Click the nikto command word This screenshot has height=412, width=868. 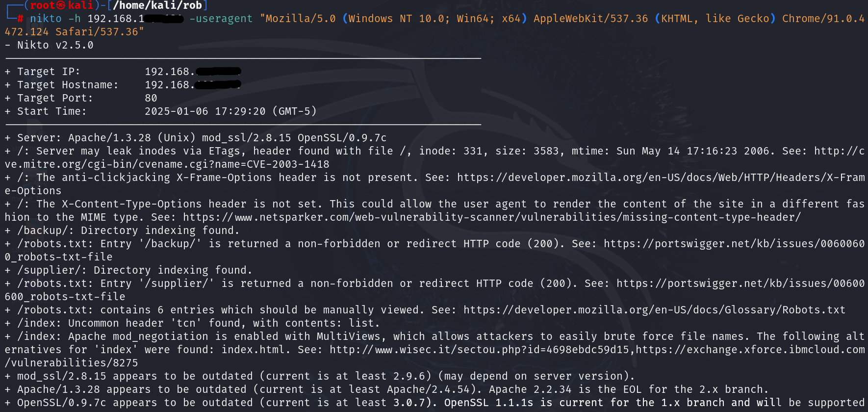[46, 19]
